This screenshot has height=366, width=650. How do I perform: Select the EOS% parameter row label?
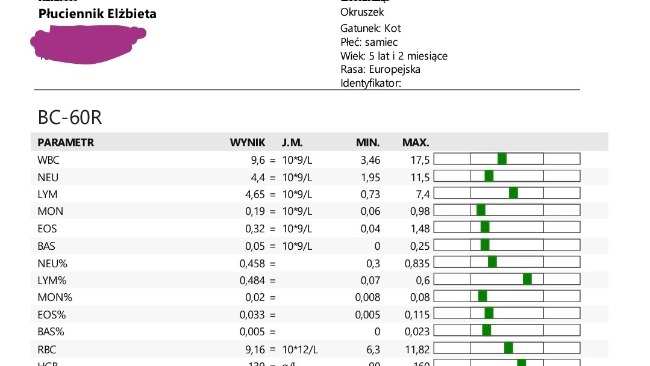click(x=51, y=315)
